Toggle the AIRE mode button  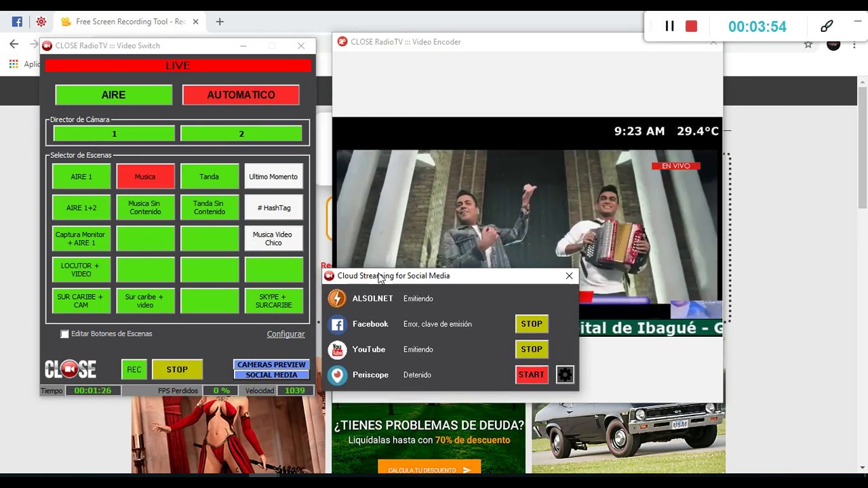point(113,95)
